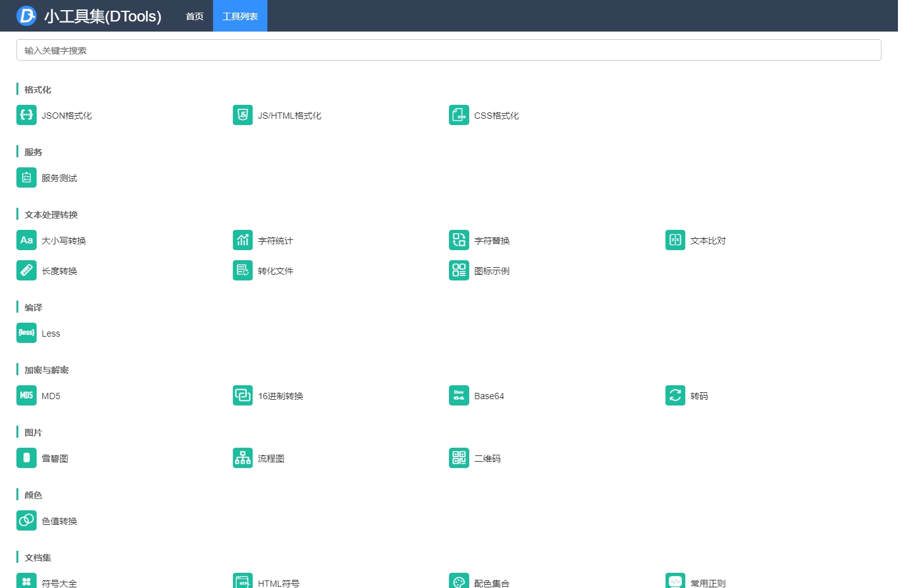903x588 pixels.
Task: Open the 转码 refresh icon
Action: 675,395
